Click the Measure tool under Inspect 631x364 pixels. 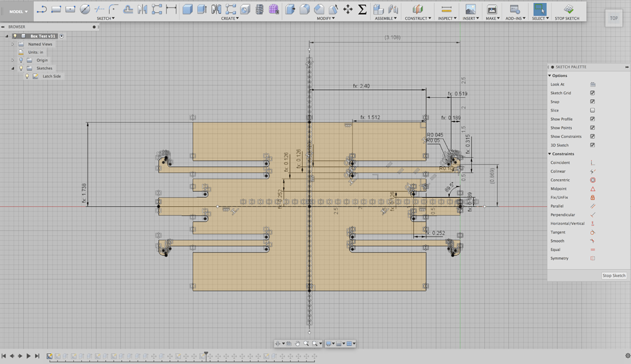pos(447,9)
